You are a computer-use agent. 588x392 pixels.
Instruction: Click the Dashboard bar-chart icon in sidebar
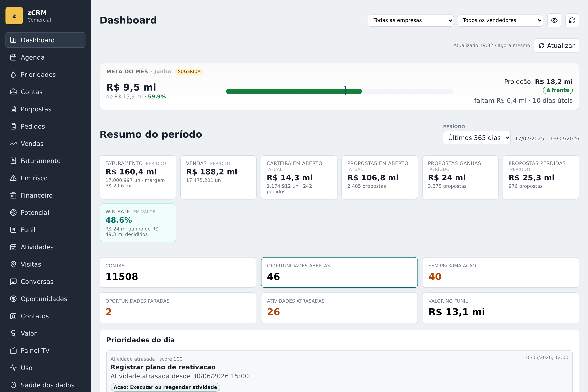[x=13, y=40]
